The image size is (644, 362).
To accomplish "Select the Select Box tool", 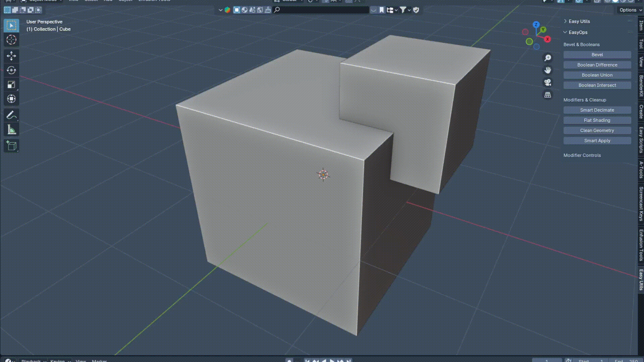I will point(11,25).
